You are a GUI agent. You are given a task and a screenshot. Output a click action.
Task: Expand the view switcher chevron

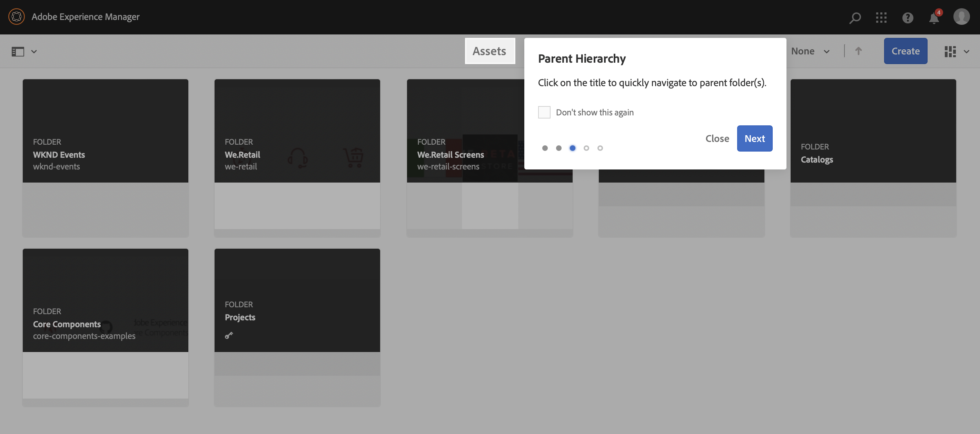click(x=967, y=51)
